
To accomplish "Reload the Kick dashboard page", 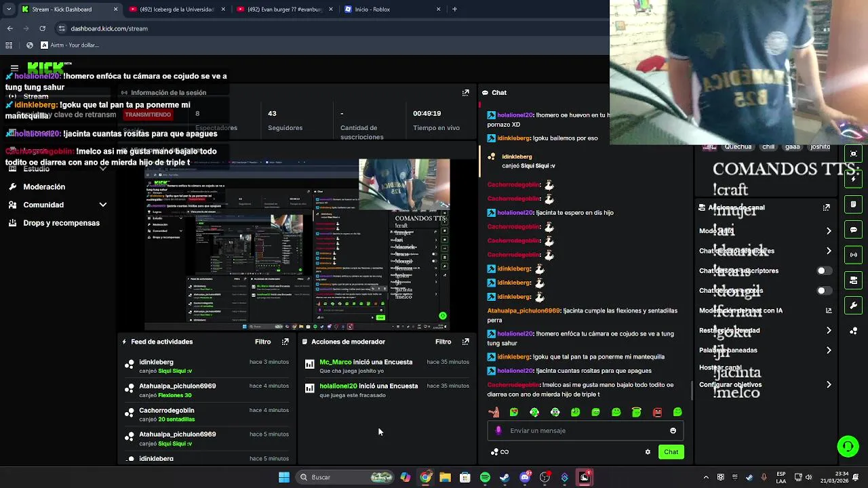I will point(42,28).
